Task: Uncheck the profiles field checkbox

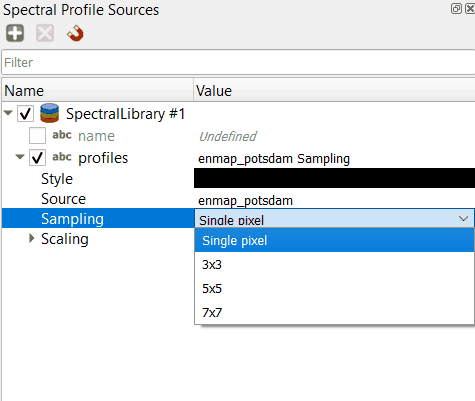Action: pyautogui.click(x=37, y=157)
